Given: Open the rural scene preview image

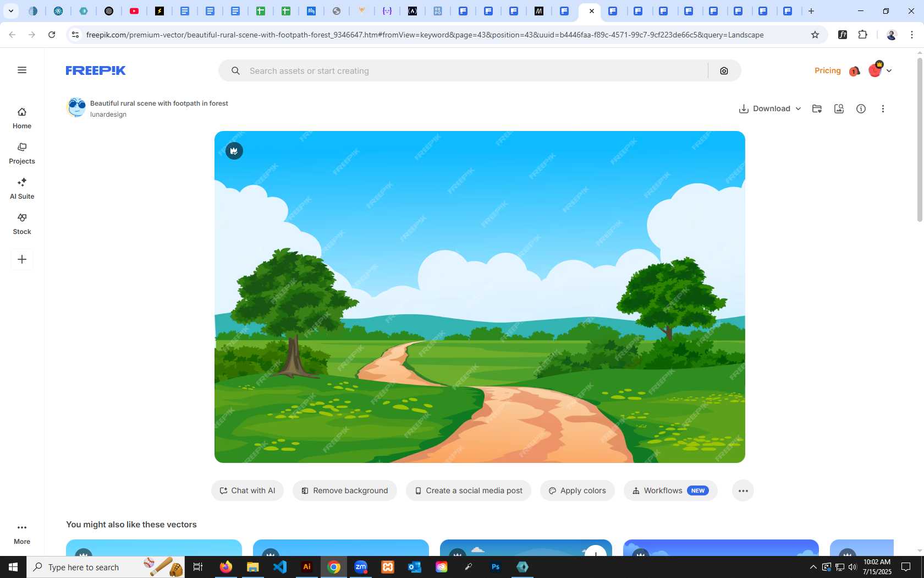Looking at the screenshot, I should 480,297.
